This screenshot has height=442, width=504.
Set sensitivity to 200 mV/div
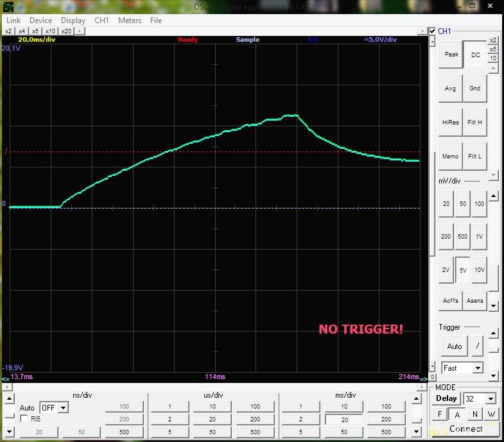click(x=446, y=237)
